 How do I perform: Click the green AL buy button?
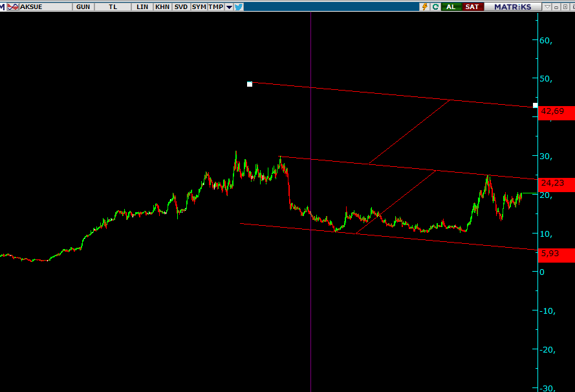click(451, 6)
